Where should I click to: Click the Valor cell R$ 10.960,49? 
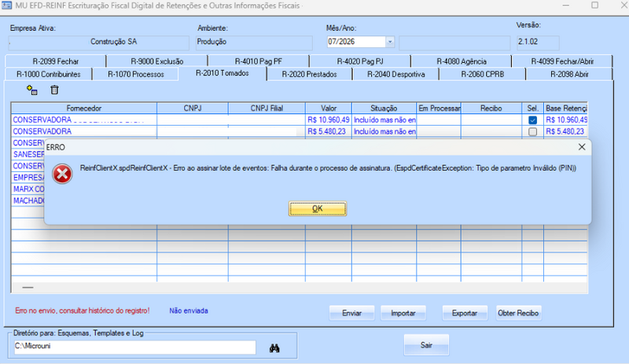(x=329, y=120)
